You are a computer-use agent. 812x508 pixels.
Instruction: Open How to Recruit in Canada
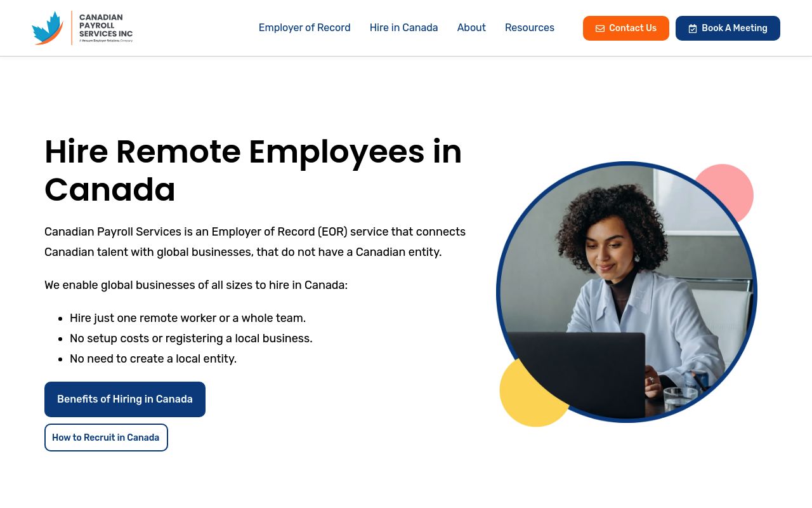(106, 438)
